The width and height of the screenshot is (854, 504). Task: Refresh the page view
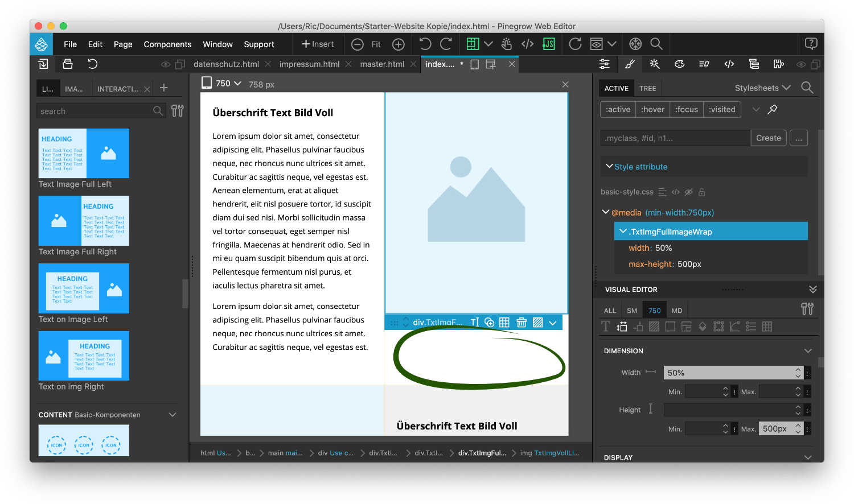(576, 44)
